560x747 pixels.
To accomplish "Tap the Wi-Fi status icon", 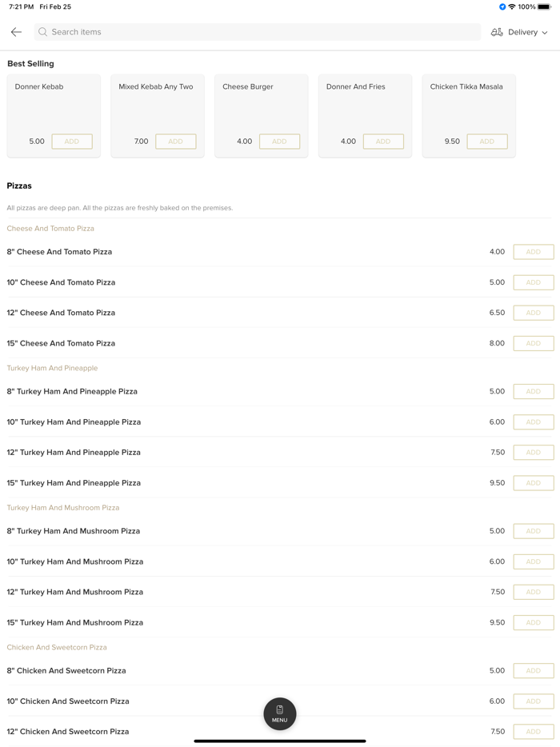I will [x=512, y=6].
